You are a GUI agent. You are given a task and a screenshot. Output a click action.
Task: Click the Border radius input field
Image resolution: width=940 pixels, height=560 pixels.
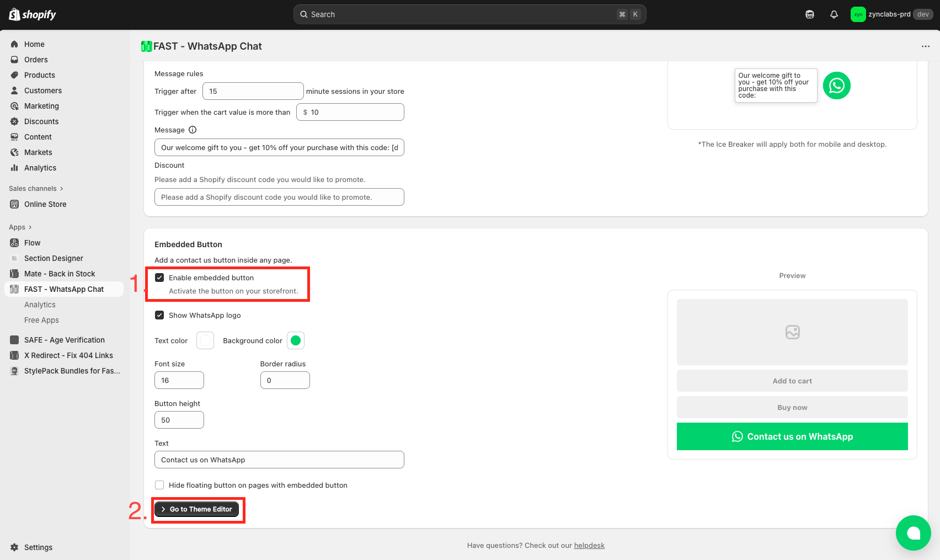285,380
